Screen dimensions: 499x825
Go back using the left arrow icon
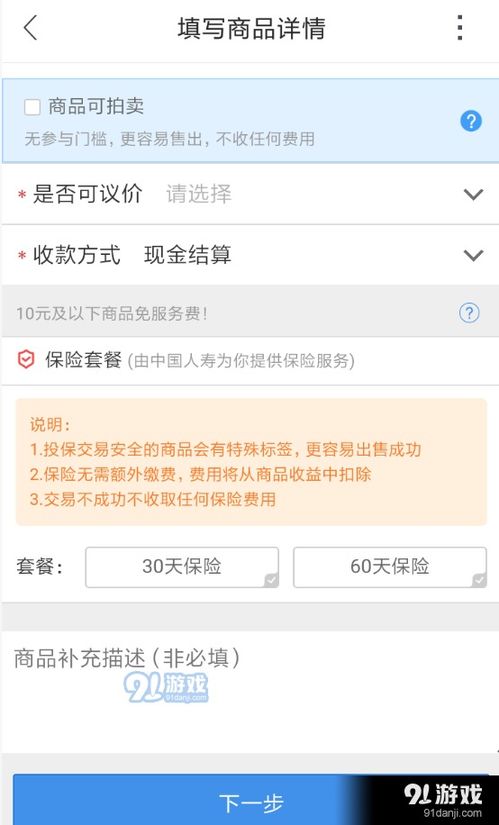point(31,28)
